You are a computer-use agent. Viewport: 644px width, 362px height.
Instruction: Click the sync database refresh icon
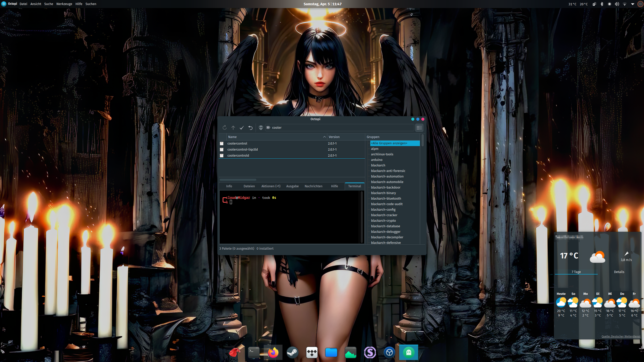pyautogui.click(x=224, y=128)
